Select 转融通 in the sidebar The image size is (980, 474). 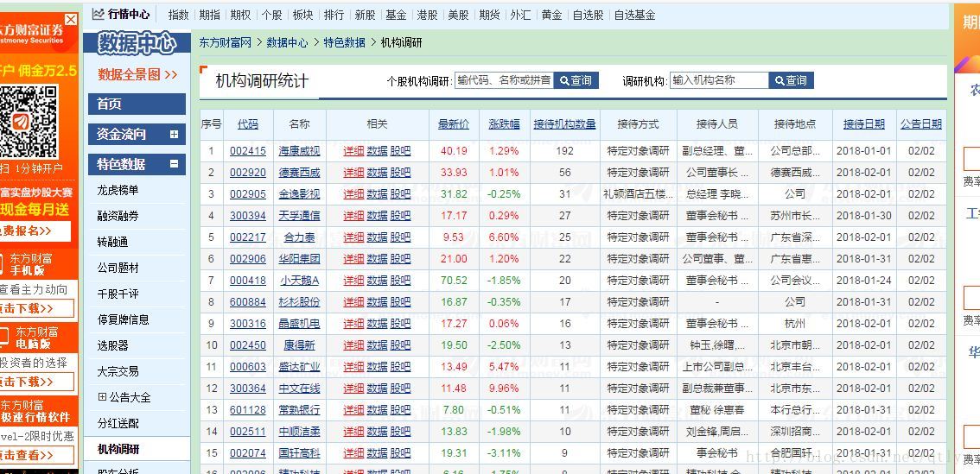pos(113,242)
